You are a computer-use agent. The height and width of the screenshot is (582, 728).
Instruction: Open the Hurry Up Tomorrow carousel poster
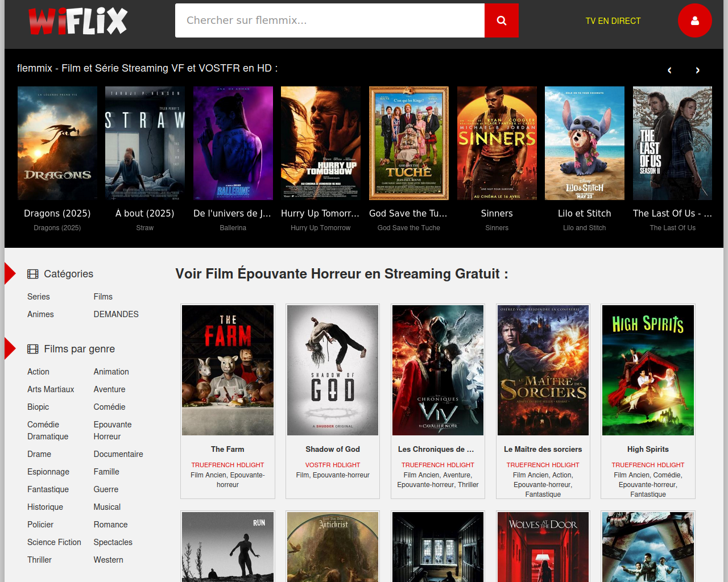[321, 143]
